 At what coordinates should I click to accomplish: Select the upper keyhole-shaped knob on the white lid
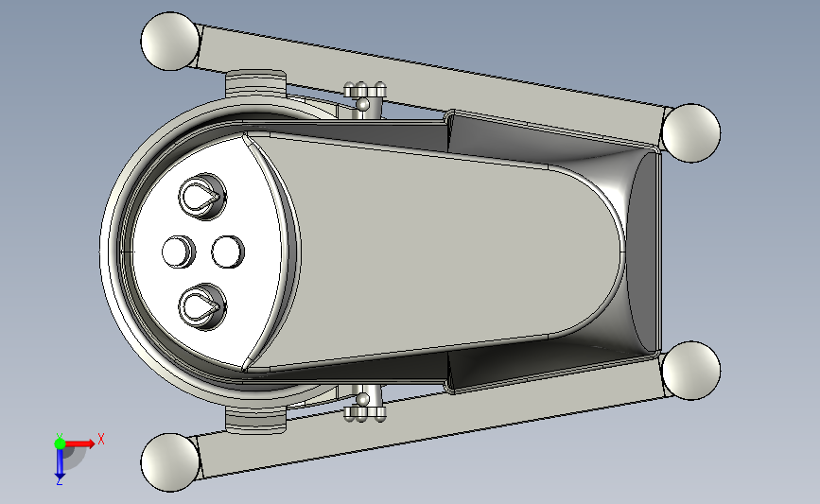tap(202, 196)
